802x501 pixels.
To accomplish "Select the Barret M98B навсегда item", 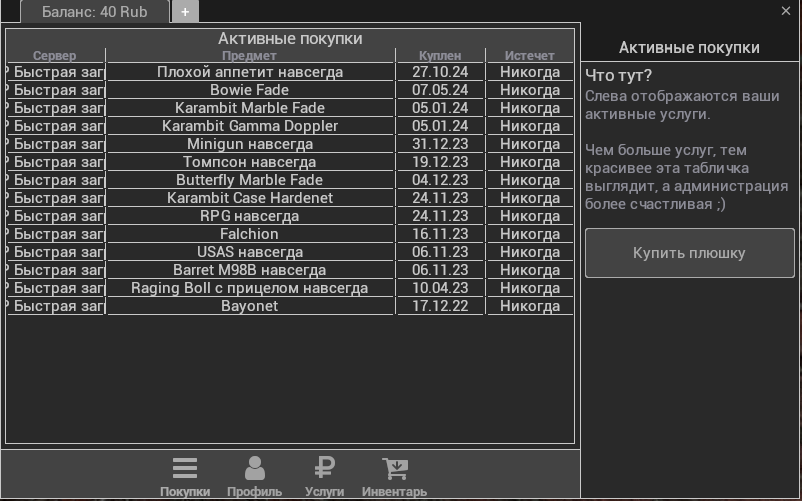I will click(250, 270).
